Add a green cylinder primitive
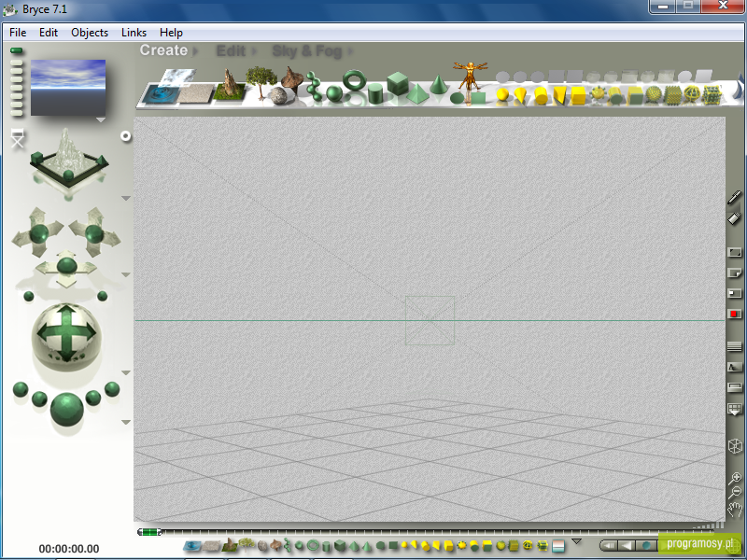Viewport: 747px width, 560px height. pyautogui.click(x=375, y=92)
